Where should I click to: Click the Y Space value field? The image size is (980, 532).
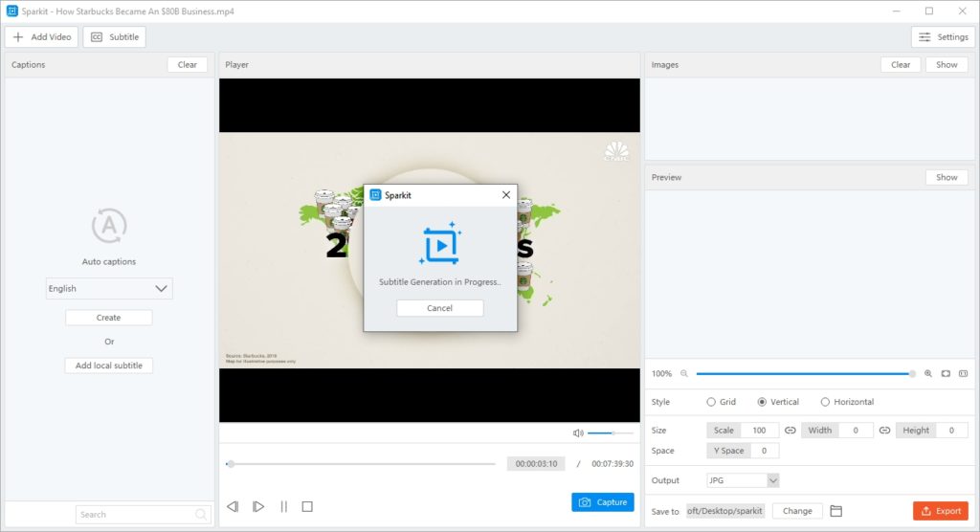764,450
